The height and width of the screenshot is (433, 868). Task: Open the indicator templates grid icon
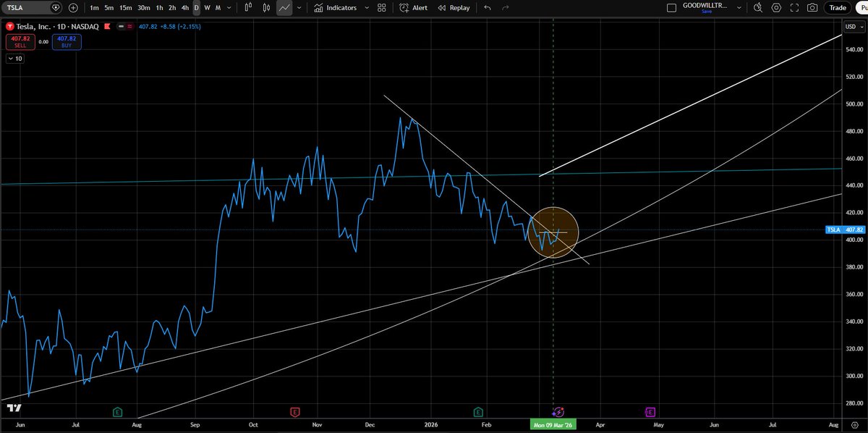(x=382, y=8)
